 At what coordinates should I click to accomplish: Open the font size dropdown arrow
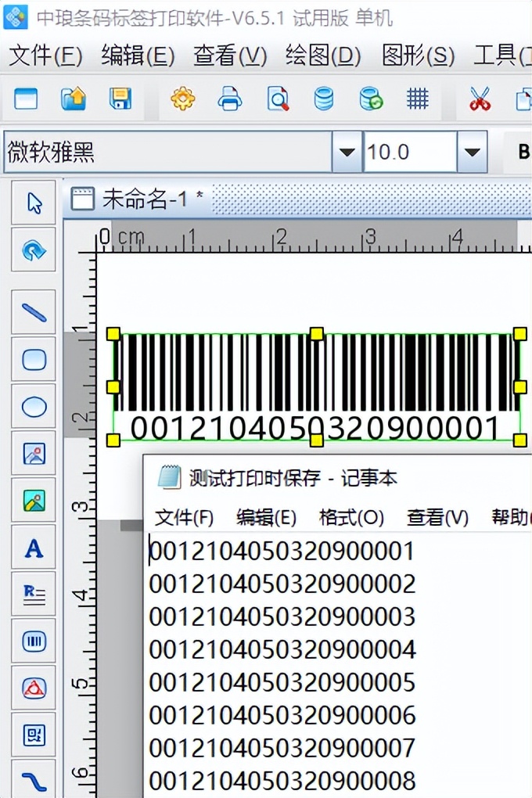472,152
